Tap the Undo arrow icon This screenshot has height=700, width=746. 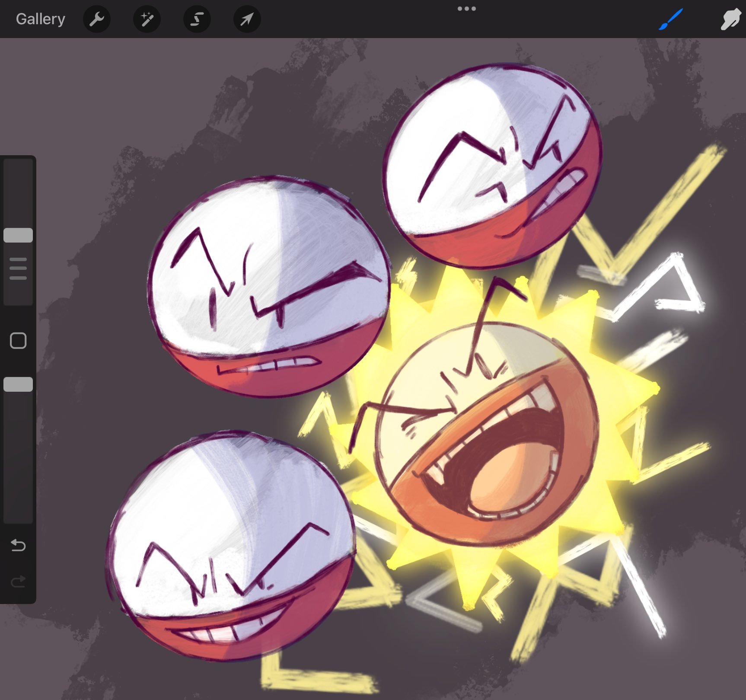(x=18, y=546)
